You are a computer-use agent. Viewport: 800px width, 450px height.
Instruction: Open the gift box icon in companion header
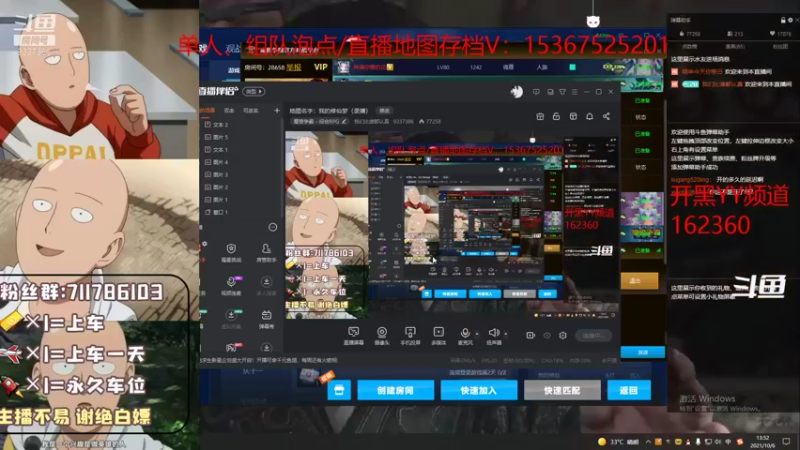tap(540, 116)
